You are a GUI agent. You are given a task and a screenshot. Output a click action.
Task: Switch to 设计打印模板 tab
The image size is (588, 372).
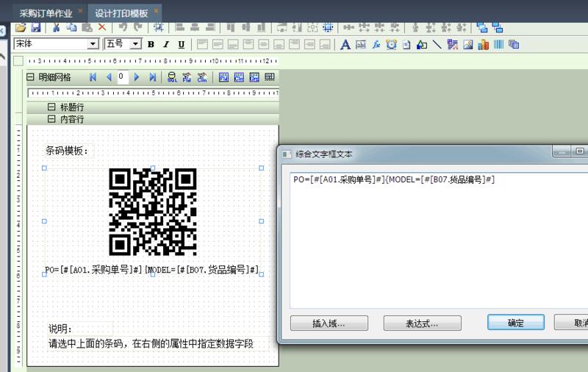(121, 13)
